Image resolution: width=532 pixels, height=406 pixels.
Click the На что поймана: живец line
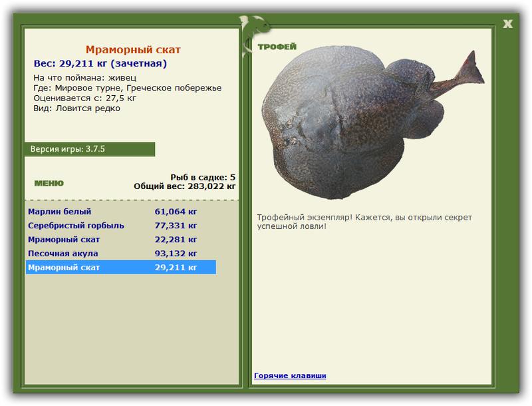[x=85, y=78]
